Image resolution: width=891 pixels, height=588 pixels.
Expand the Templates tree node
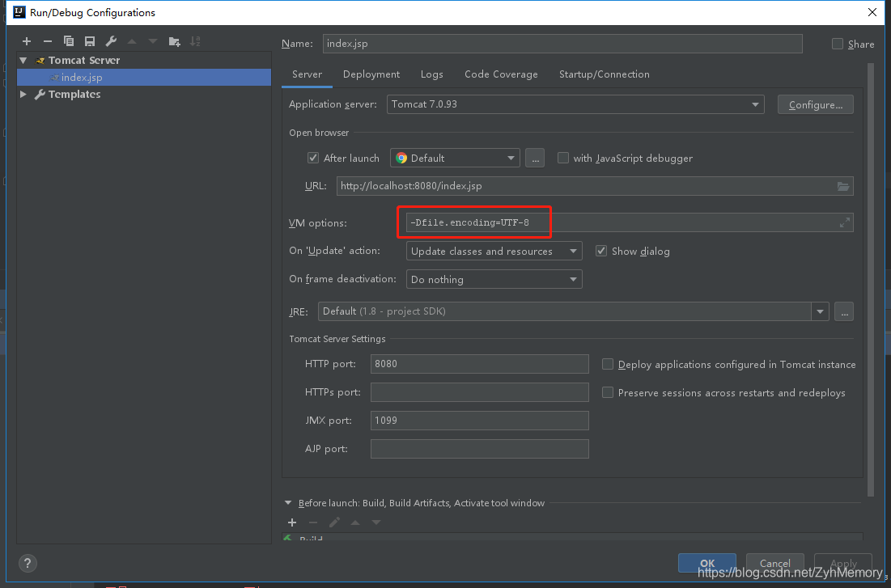[23, 95]
